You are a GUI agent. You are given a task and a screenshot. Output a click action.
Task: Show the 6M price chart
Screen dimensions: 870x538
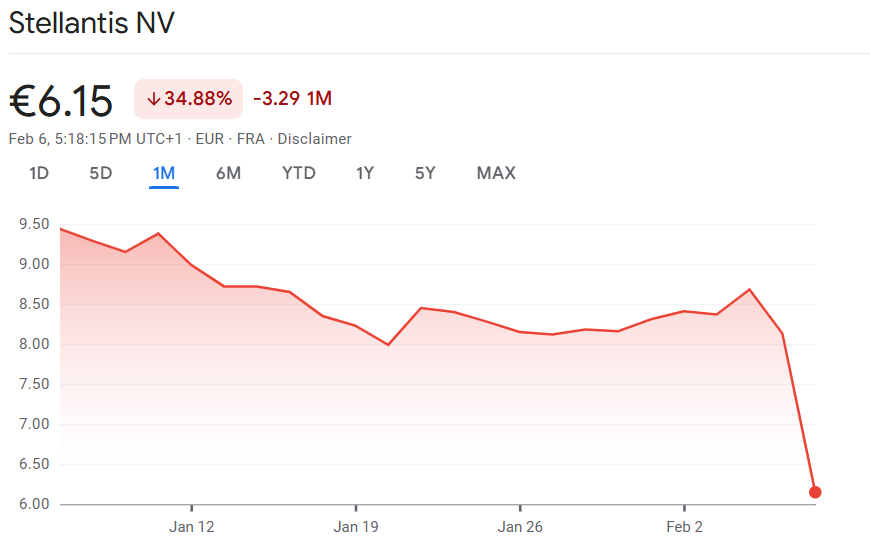[x=228, y=173]
